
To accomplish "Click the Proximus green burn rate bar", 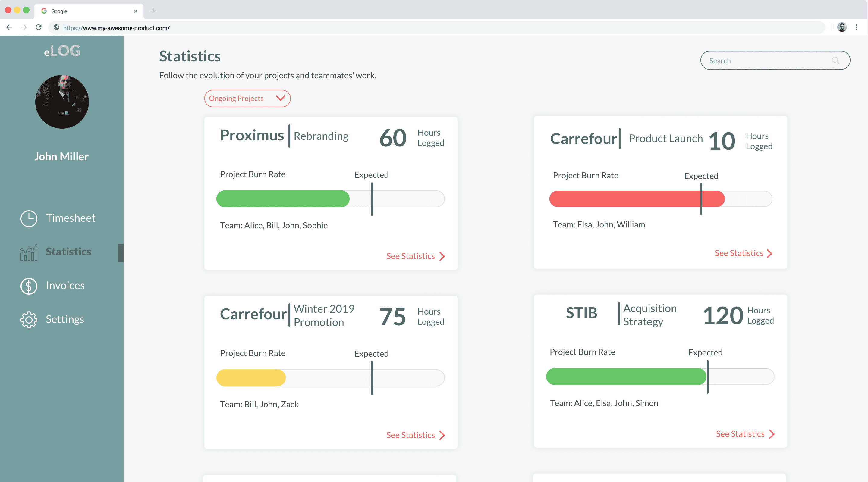I will pos(283,199).
